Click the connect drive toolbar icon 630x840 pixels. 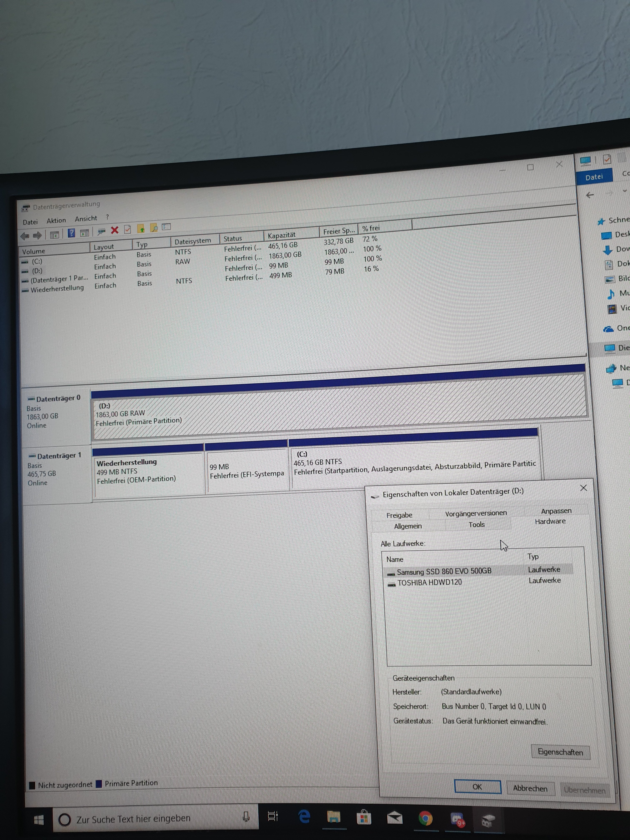click(x=101, y=231)
